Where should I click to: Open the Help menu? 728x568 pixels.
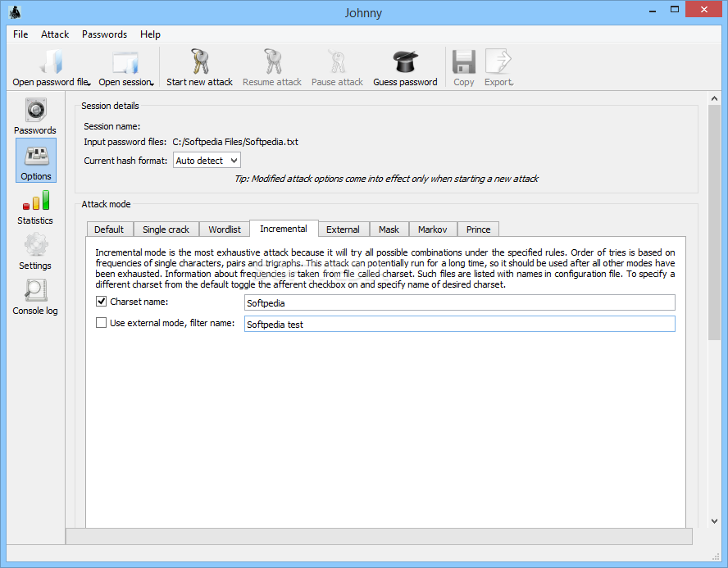(150, 34)
